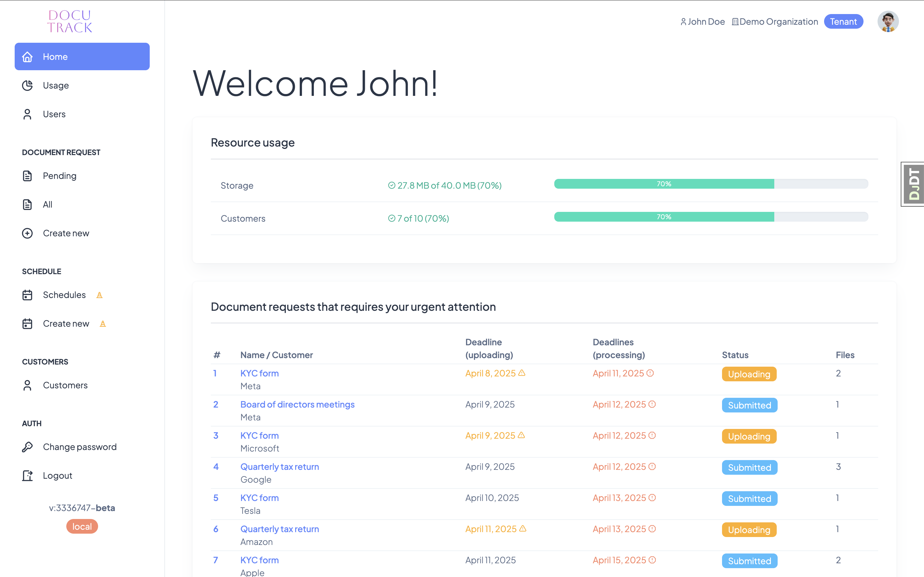Expand the DjDT debug toolbar tab
Screen dimensions: 924x577
(x=914, y=184)
